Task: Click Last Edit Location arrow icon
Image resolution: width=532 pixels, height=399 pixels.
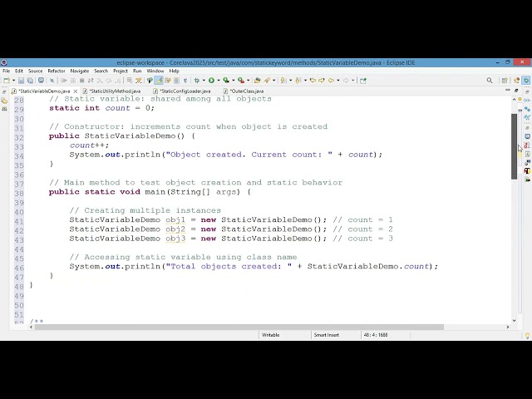Action: (313, 81)
